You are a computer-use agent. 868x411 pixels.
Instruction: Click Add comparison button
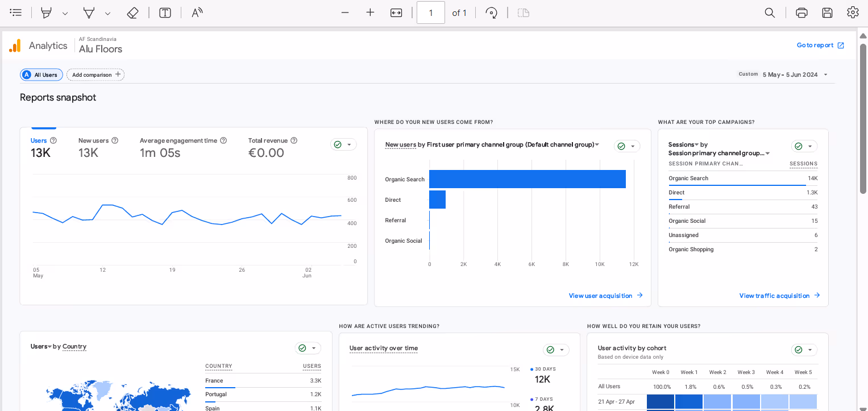pos(95,74)
